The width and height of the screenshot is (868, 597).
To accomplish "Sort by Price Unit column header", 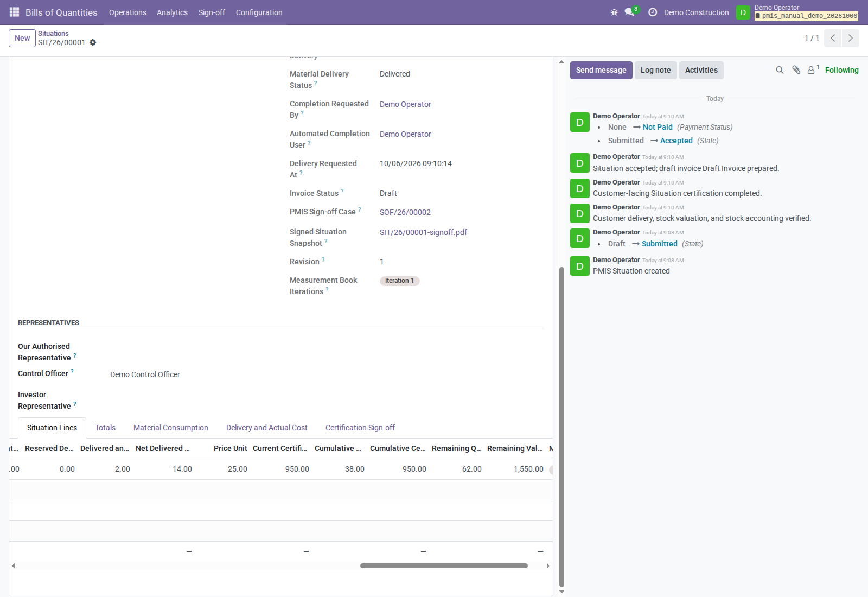I will click(231, 448).
